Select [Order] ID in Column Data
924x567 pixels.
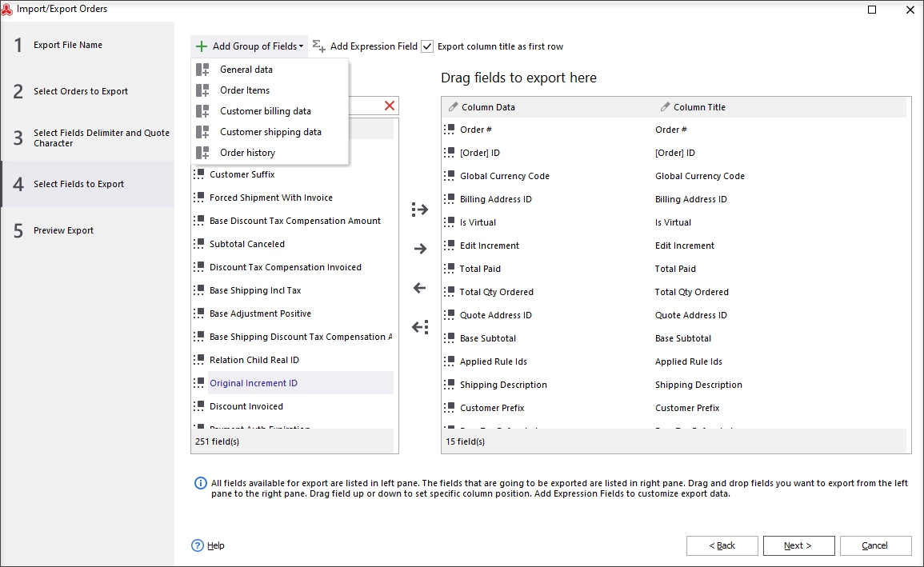coord(480,153)
